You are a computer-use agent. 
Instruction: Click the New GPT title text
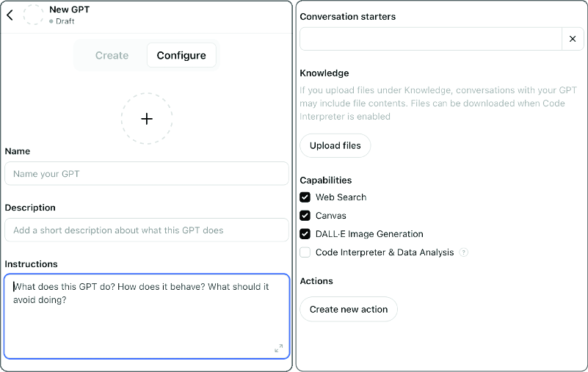click(70, 10)
